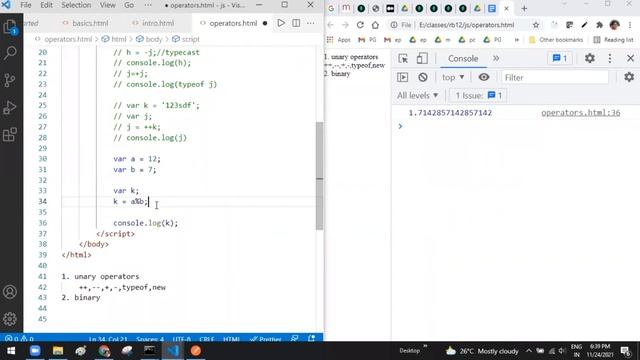The height and width of the screenshot is (360, 640).
Task: Toggle live expression eye in the console
Action: pos(484,77)
